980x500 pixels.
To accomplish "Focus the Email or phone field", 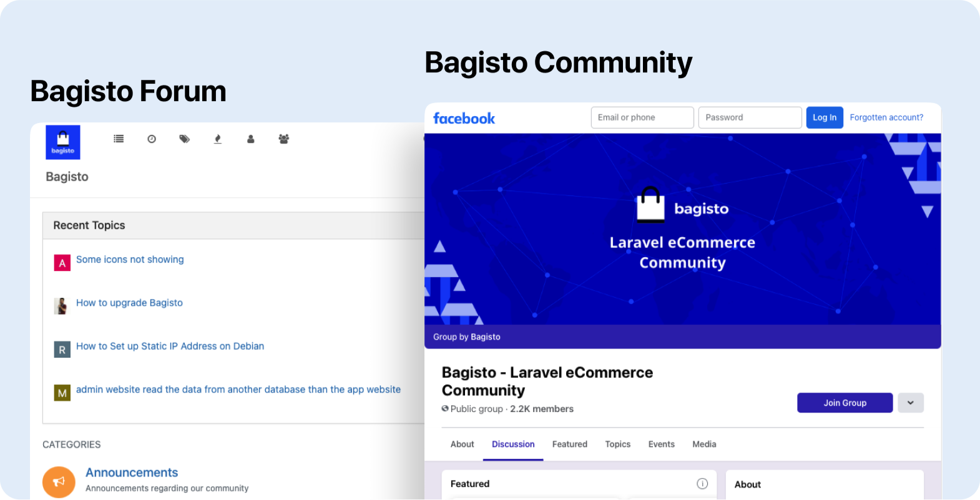I will 642,117.
